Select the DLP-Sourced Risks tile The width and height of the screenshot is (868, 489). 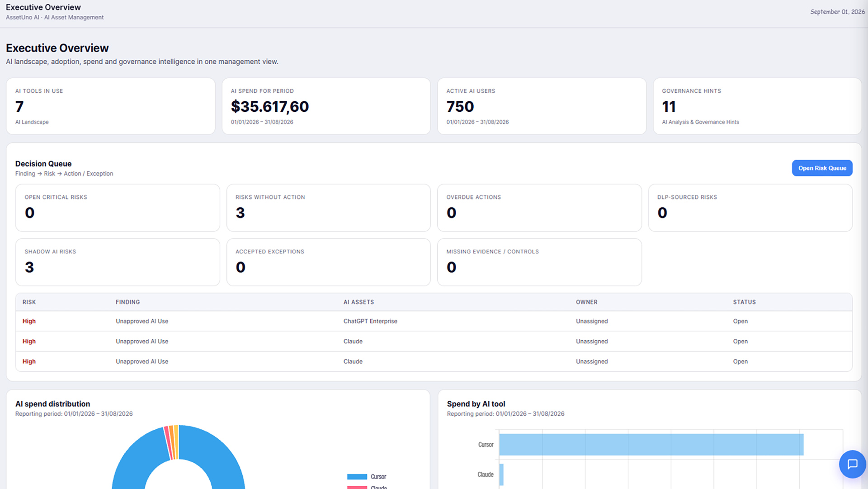750,208
